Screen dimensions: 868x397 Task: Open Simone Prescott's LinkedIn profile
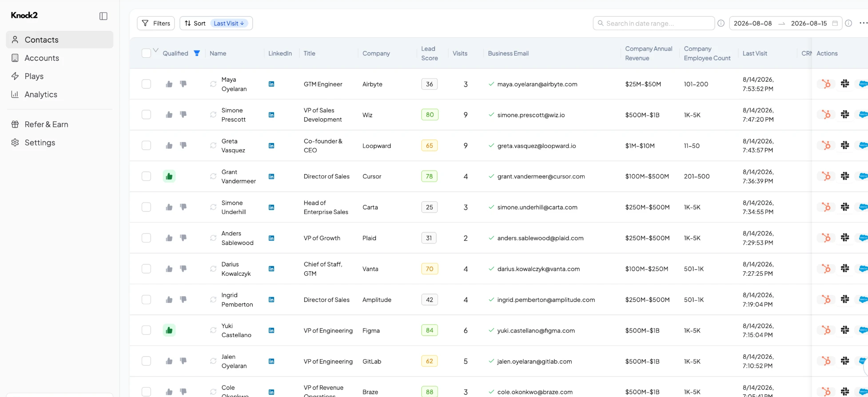point(271,115)
